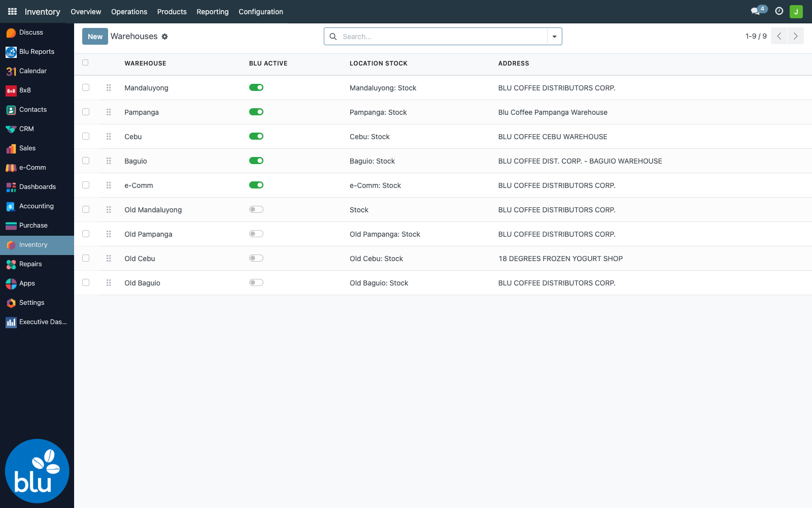
Task: Open Dashboards app from sidebar
Action: click(37, 187)
